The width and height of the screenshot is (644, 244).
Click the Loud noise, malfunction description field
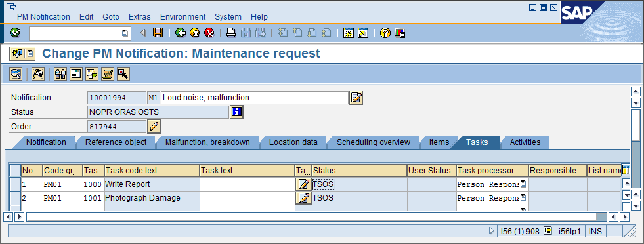[254, 98]
